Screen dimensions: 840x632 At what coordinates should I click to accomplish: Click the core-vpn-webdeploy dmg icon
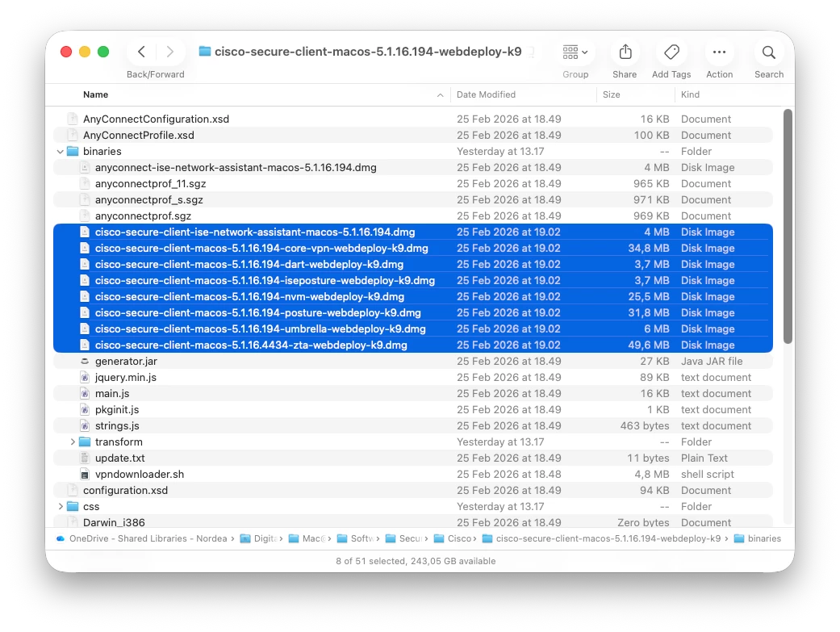point(85,248)
